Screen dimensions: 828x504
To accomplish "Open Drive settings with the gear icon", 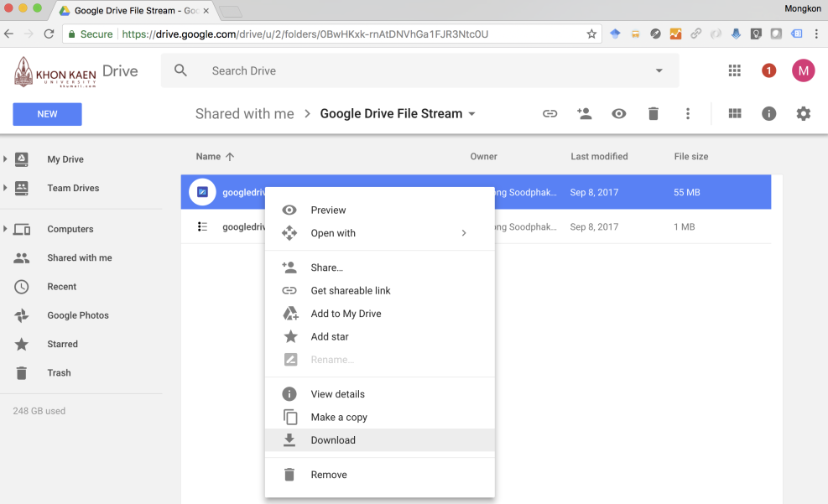I will [803, 113].
